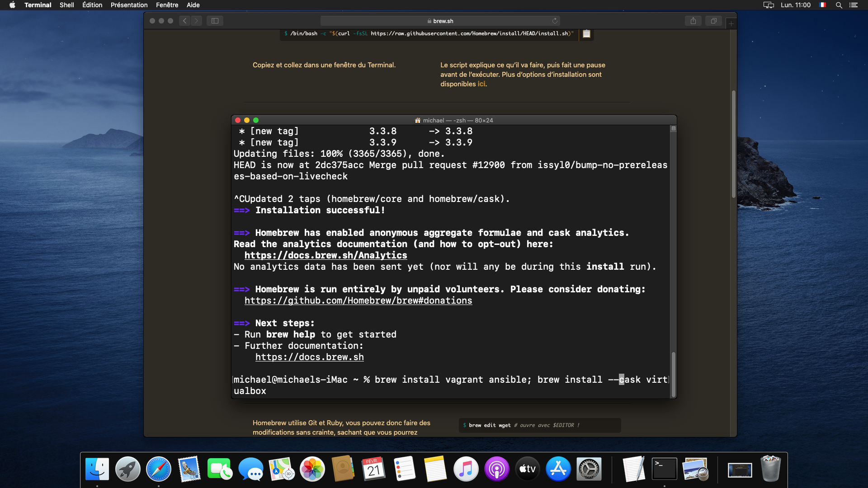Open the French input source flag menu
This screenshot has height=488, width=868.
point(823,5)
